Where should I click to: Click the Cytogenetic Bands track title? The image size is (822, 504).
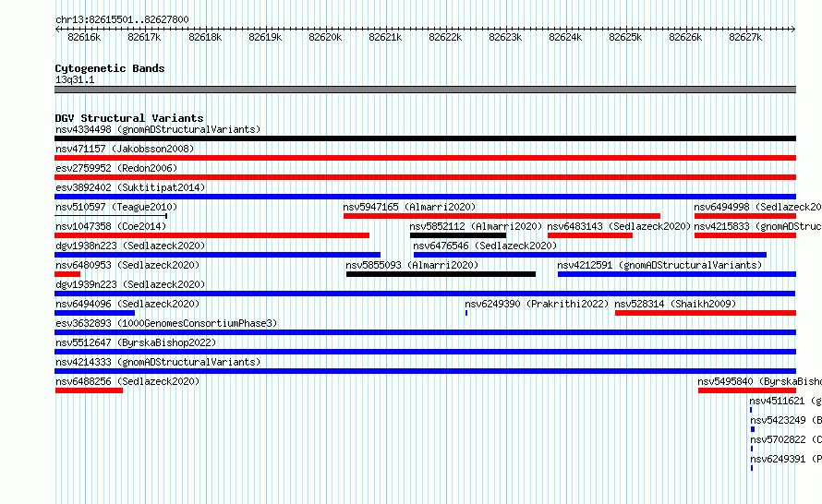pyautogui.click(x=110, y=68)
